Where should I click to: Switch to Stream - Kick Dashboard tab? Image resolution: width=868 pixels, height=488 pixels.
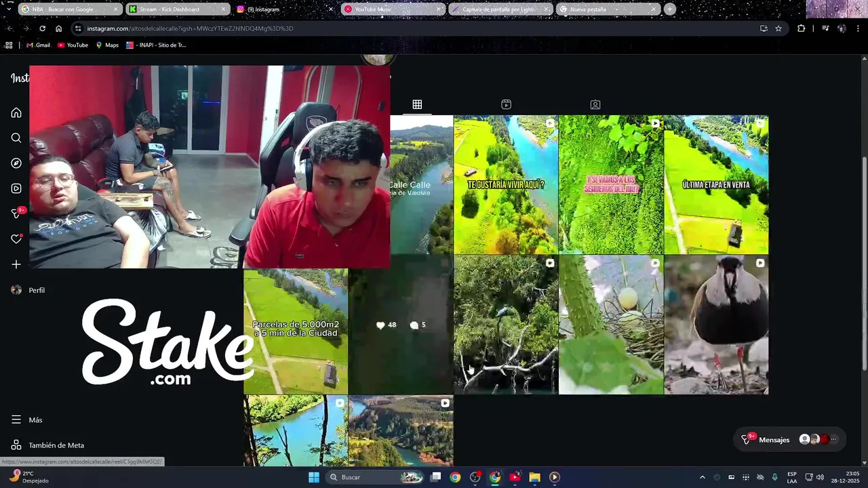tap(176, 9)
